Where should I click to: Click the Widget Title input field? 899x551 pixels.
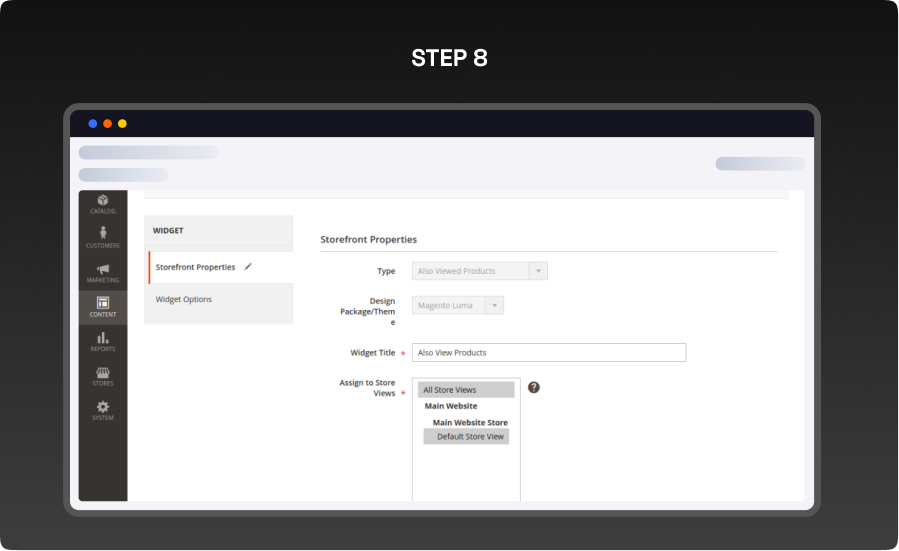point(548,353)
